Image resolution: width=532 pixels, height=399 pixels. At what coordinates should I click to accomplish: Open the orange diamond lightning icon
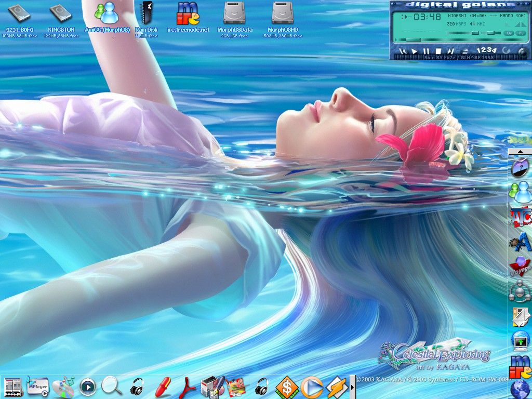[337, 387]
